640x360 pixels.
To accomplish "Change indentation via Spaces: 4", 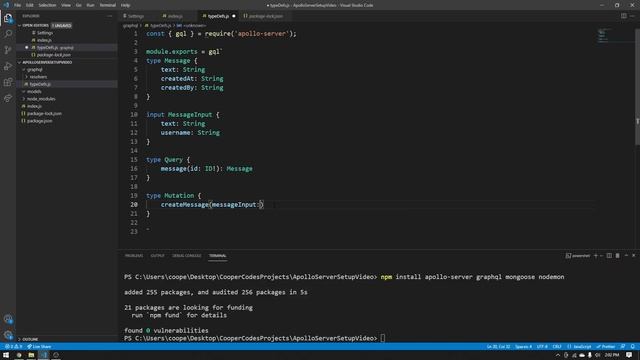I will [523, 347].
